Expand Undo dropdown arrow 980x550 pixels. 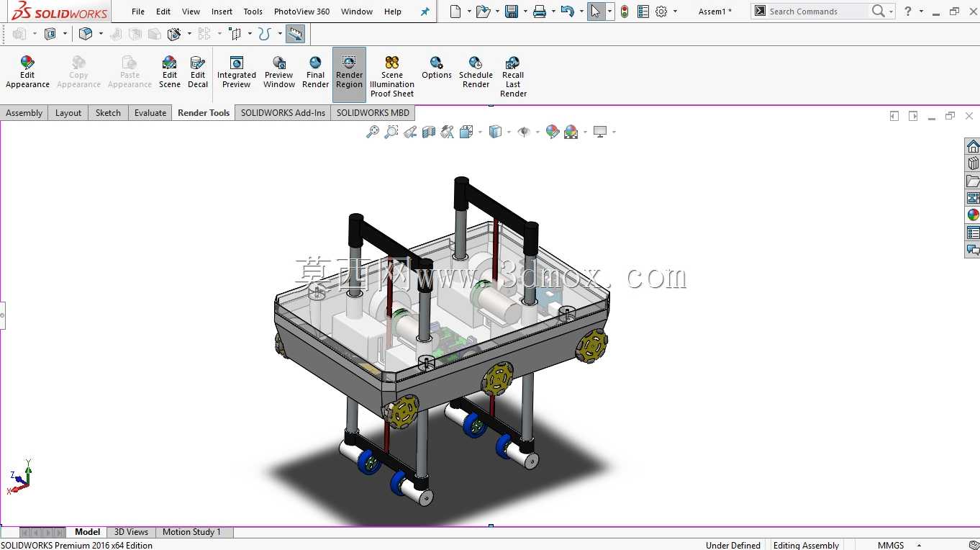581,12
